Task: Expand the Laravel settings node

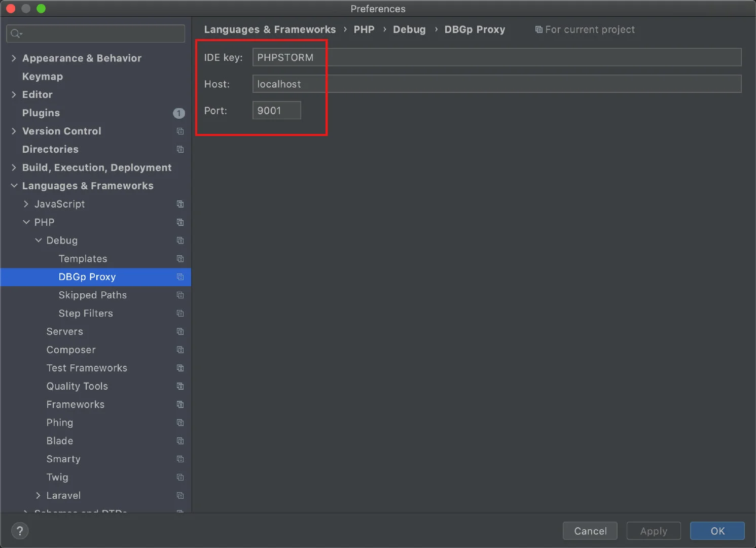Action: click(x=38, y=495)
